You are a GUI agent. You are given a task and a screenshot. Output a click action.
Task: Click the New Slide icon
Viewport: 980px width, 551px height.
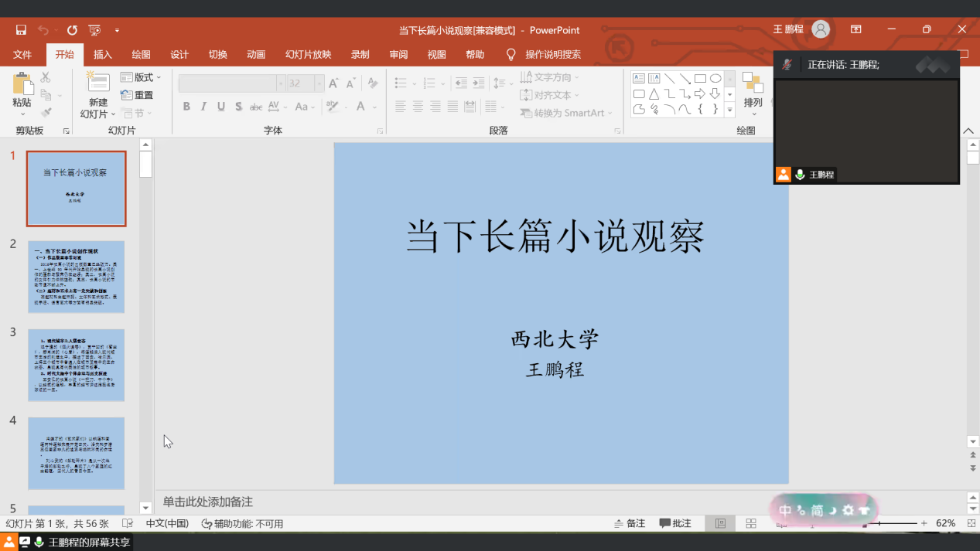pyautogui.click(x=98, y=83)
